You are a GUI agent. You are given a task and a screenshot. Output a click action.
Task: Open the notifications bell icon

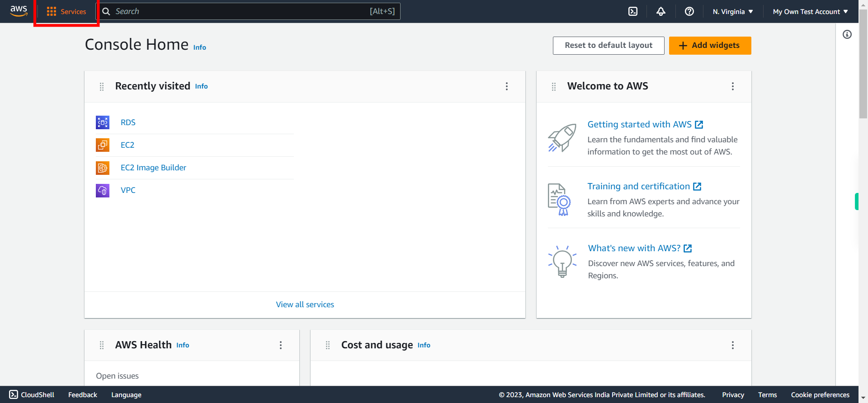(x=661, y=12)
